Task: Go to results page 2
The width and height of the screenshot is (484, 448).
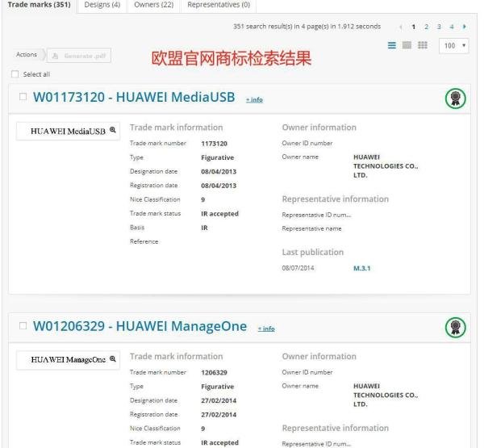Action: pyautogui.click(x=426, y=27)
